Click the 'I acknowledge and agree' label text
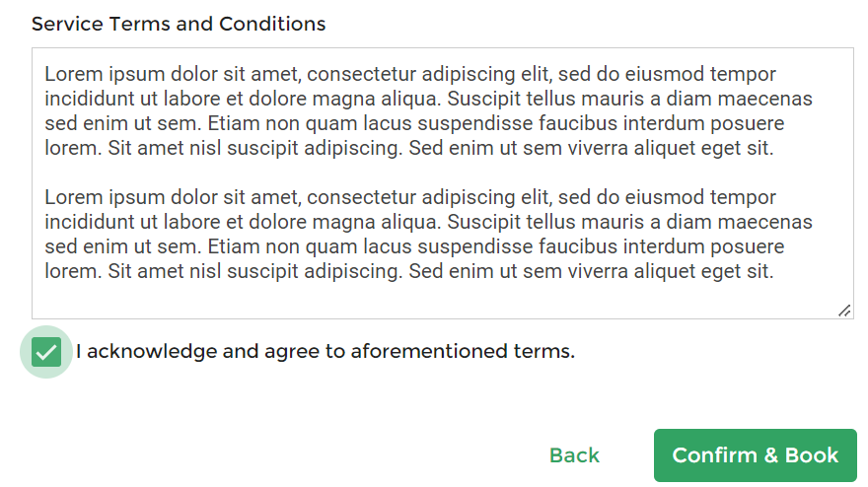Viewport: 868px width, 487px height. coord(325,351)
